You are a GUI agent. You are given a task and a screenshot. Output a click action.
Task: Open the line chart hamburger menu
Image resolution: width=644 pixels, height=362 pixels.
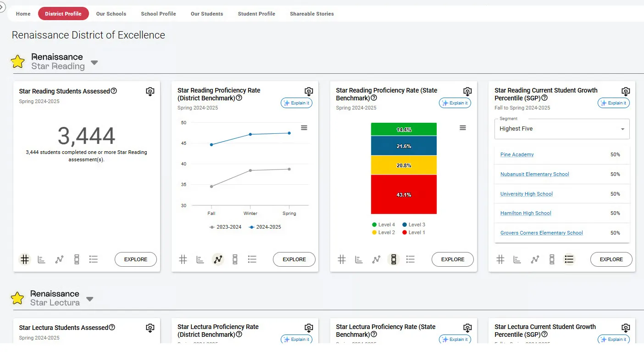(x=304, y=128)
